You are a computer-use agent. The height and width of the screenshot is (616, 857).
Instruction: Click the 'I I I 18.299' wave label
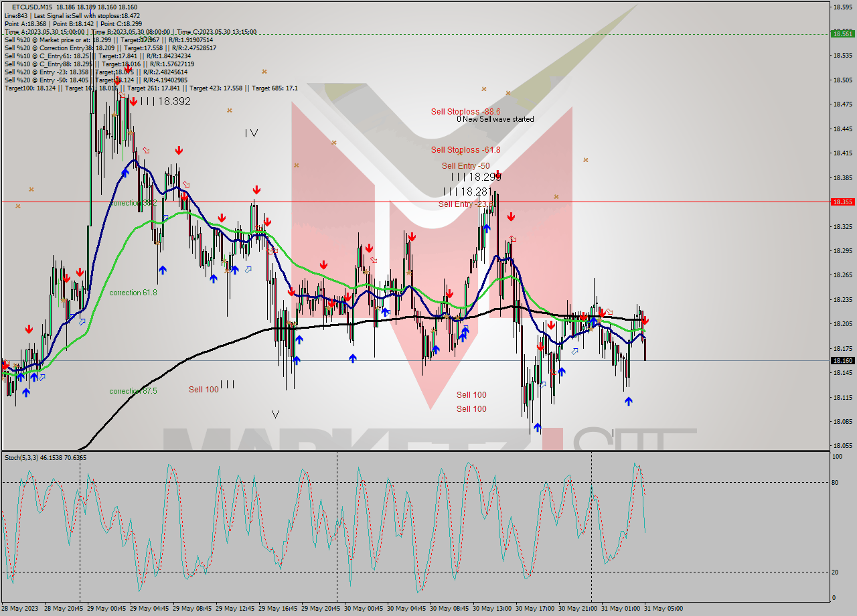pyautogui.click(x=476, y=177)
